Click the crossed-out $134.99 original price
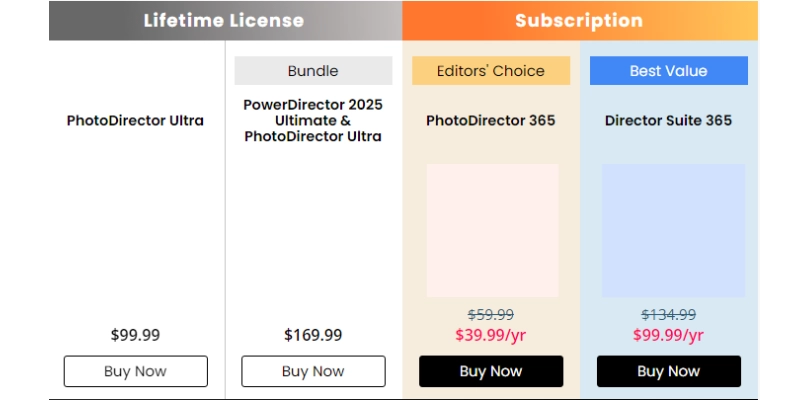Screen dimensions: 800x400 [668, 315]
